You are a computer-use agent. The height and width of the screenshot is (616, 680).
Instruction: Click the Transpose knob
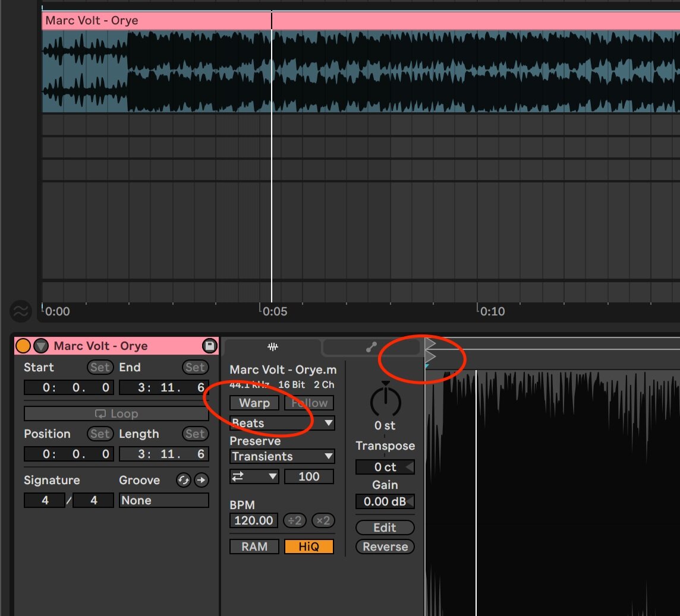click(x=385, y=400)
